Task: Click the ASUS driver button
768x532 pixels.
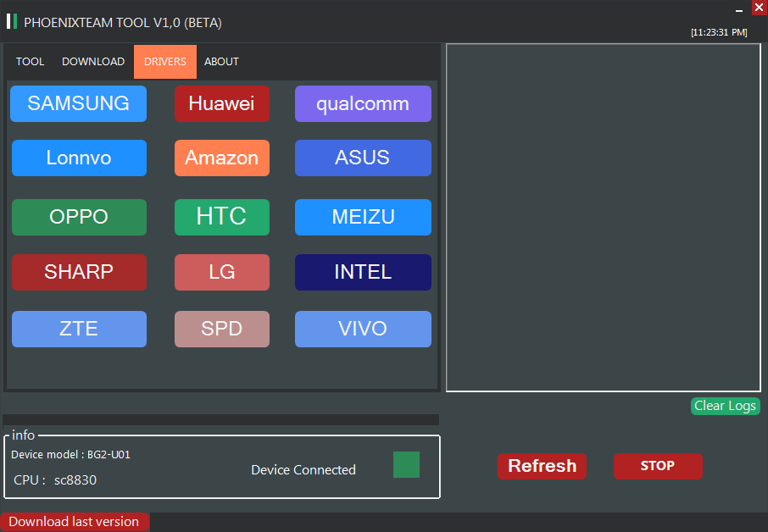Action: click(363, 158)
